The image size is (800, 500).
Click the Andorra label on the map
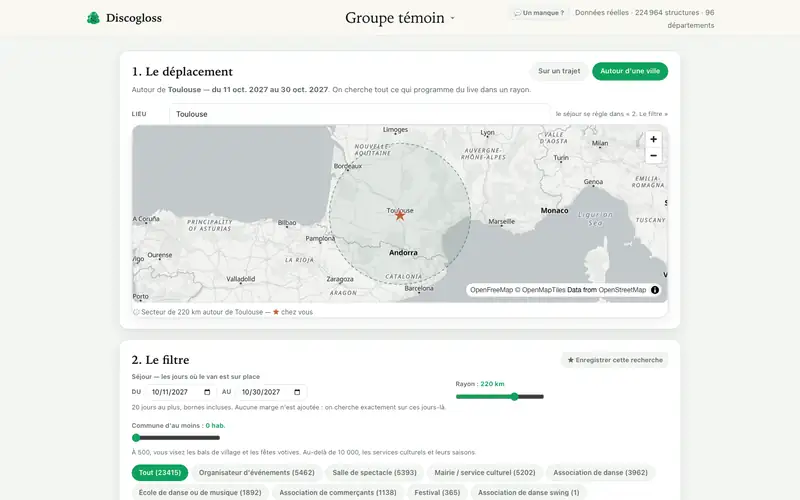point(403,253)
